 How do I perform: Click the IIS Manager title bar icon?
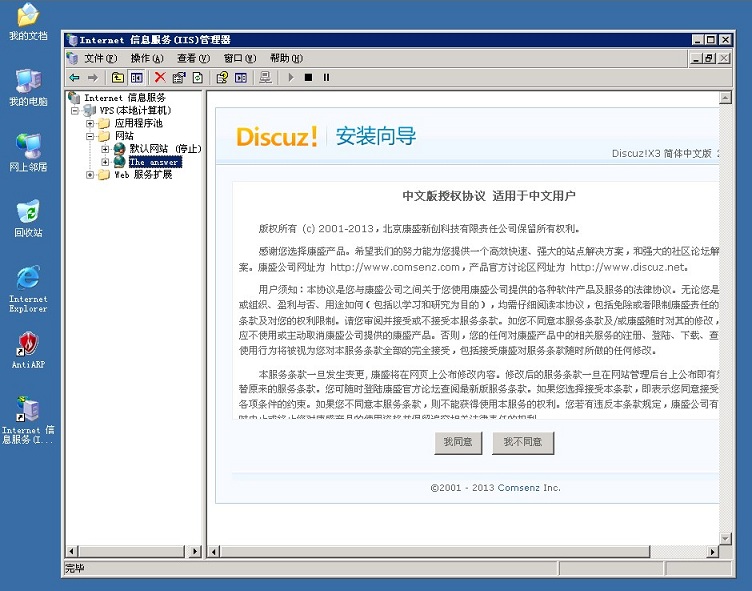tap(73, 40)
